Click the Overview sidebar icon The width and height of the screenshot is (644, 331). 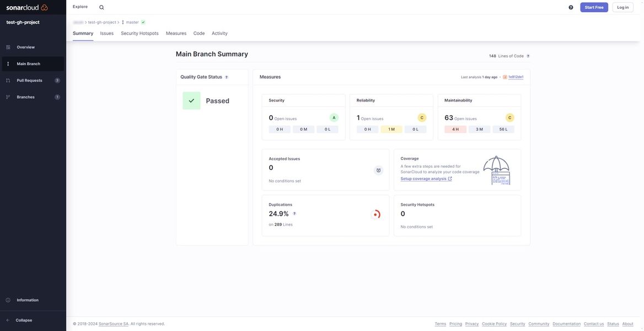coord(8,47)
